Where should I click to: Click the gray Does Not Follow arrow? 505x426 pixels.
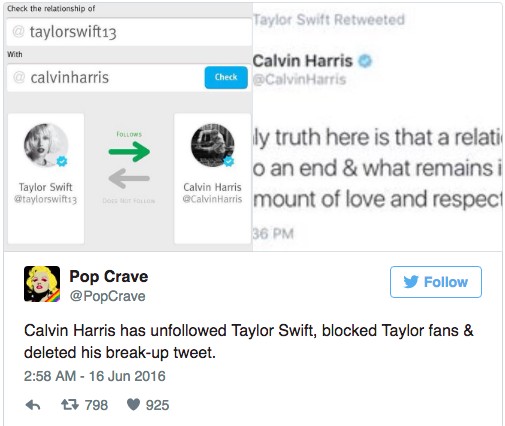[x=129, y=178]
